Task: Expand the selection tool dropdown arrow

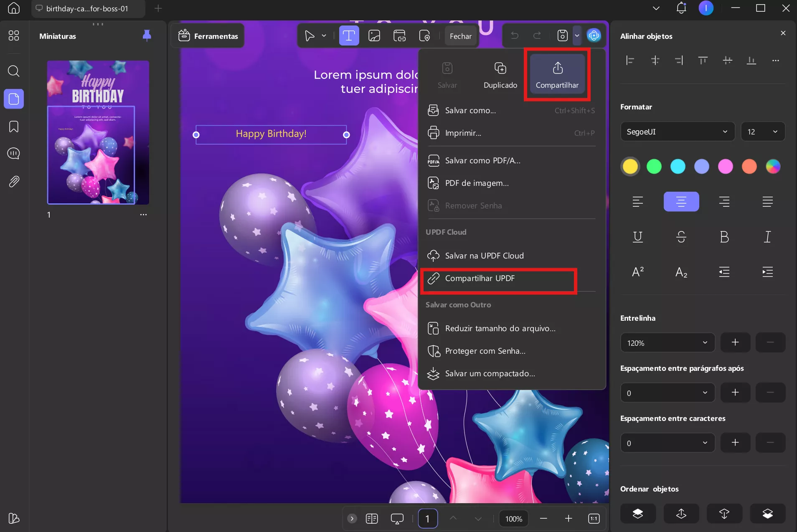Action: click(324, 36)
